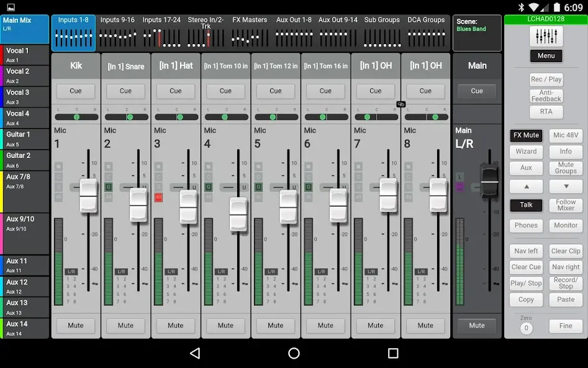Click the green G gate indicator on channel 5
Image resolution: width=588 pixels, height=368 pixels.
[x=258, y=186]
